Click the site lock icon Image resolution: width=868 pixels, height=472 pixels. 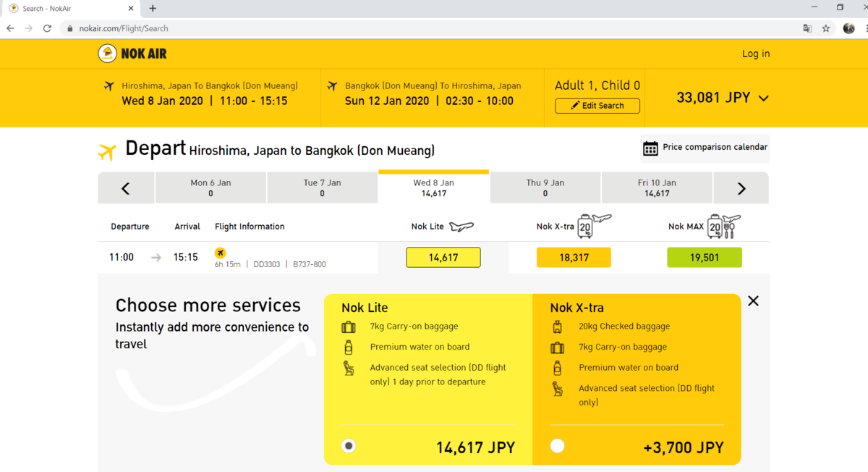[x=70, y=28]
